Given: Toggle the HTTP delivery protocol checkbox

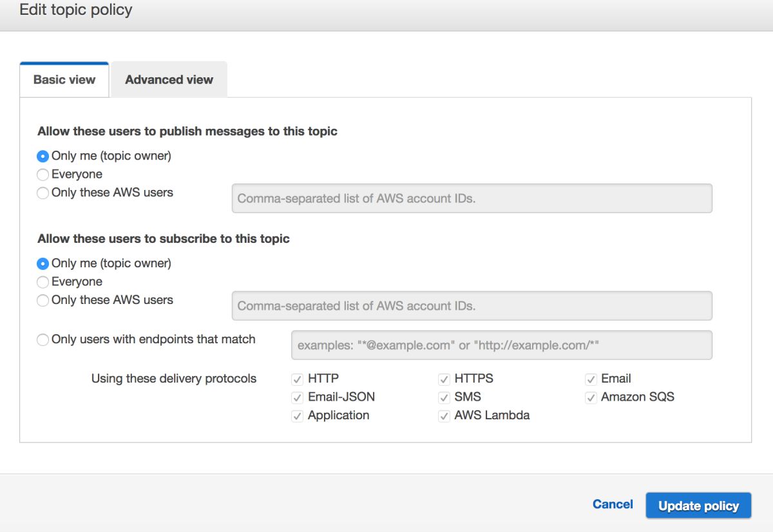Looking at the screenshot, I should pos(298,379).
